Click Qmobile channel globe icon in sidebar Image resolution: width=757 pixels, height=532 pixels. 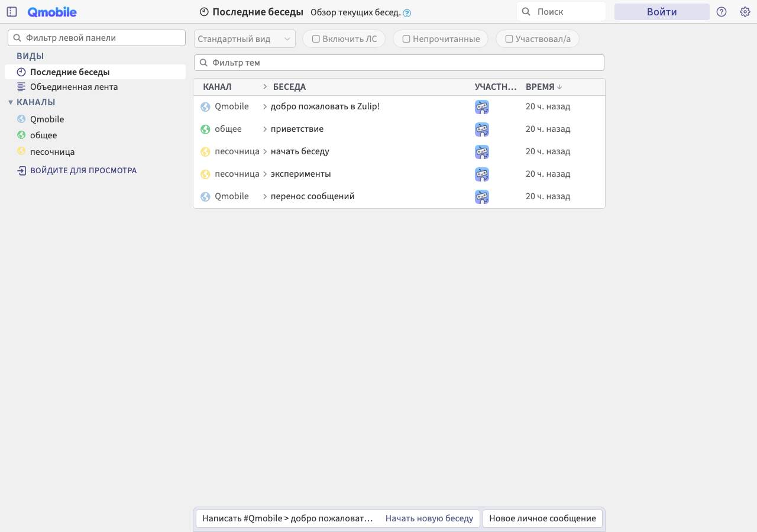click(x=21, y=119)
